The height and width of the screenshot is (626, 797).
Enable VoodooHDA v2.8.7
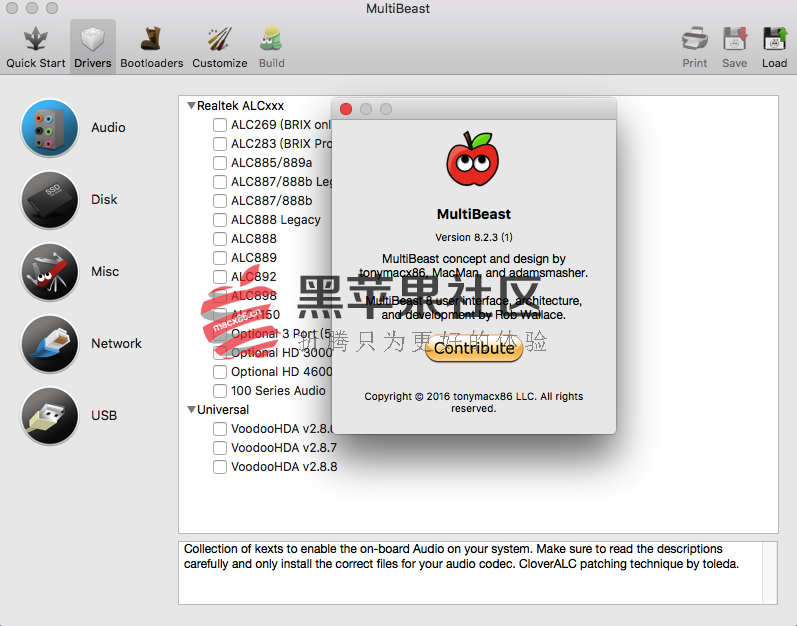[x=220, y=448]
